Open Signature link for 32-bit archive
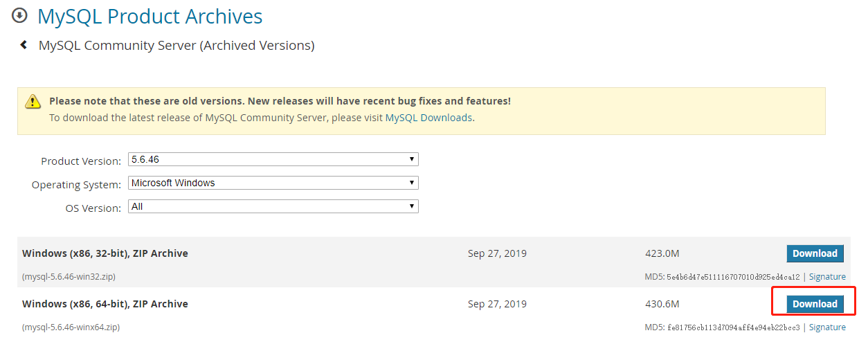 [x=827, y=277]
